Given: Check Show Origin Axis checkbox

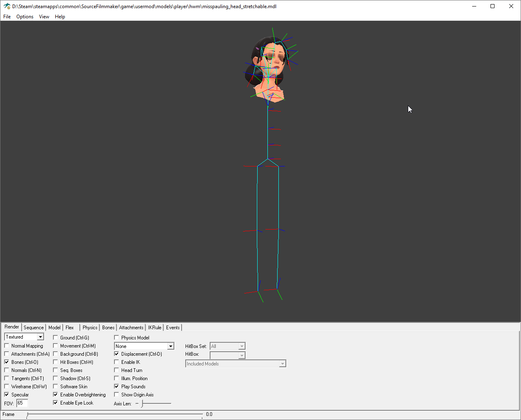Looking at the screenshot, I should (116, 395).
